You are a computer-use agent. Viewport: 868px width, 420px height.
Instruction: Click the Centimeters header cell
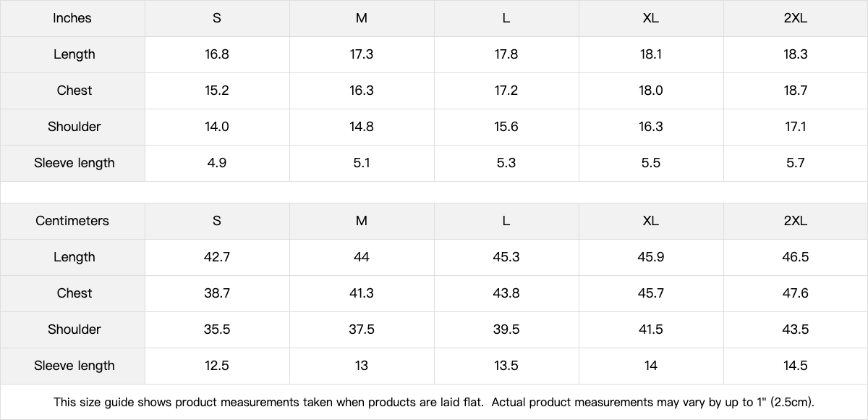click(x=72, y=221)
